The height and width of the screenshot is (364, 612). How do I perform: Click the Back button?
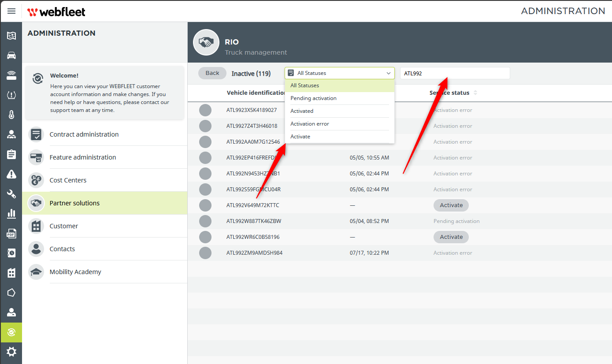point(212,73)
